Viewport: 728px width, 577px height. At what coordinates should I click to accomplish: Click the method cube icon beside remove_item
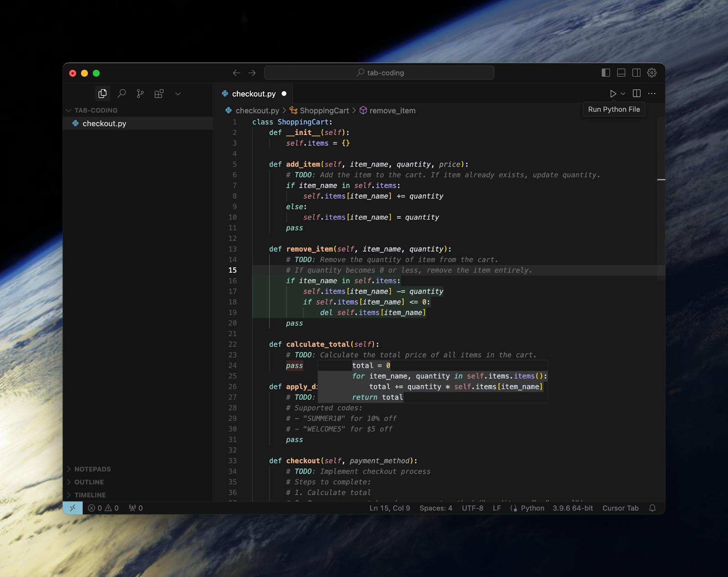point(363,110)
